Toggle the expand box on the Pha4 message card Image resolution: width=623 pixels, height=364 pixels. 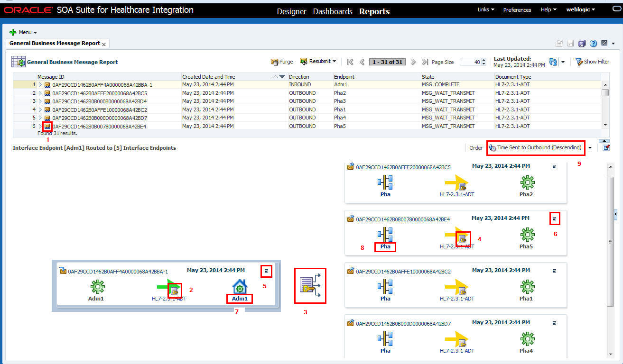pyautogui.click(x=554, y=323)
